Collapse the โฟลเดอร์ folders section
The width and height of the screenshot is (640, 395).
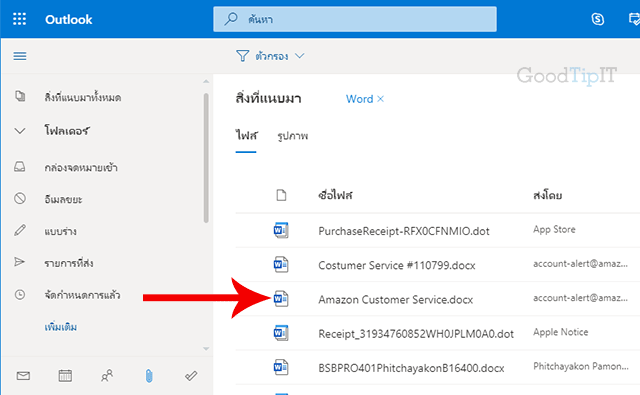[20, 131]
